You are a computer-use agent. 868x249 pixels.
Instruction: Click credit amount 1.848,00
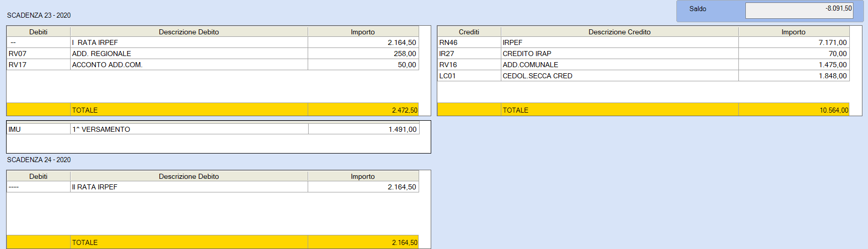[x=794, y=76]
